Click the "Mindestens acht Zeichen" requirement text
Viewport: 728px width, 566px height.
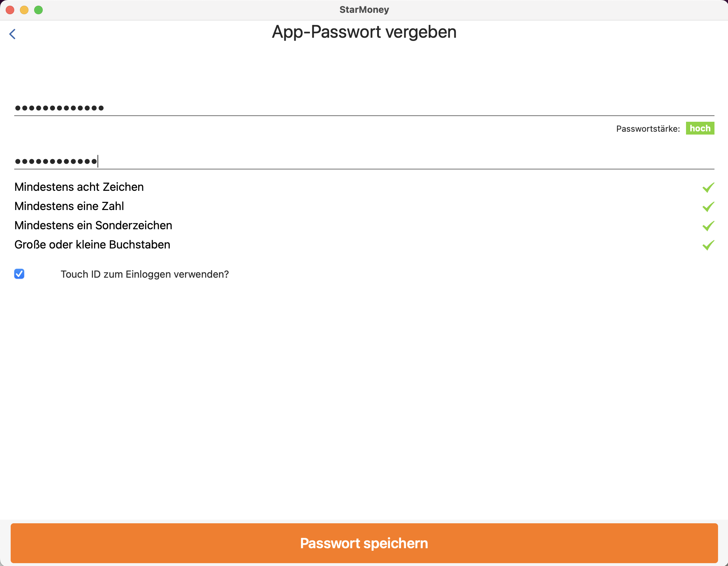click(79, 187)
